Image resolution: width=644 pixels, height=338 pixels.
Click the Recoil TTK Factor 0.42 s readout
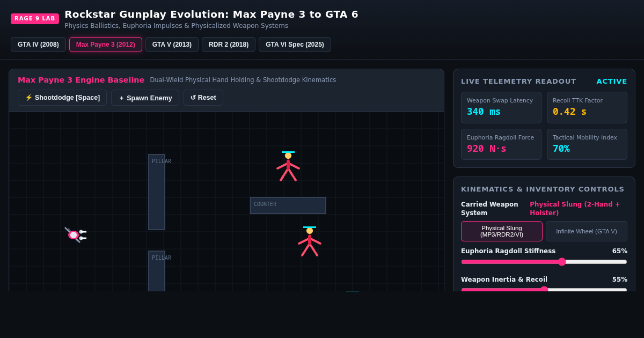click(587, 106)
